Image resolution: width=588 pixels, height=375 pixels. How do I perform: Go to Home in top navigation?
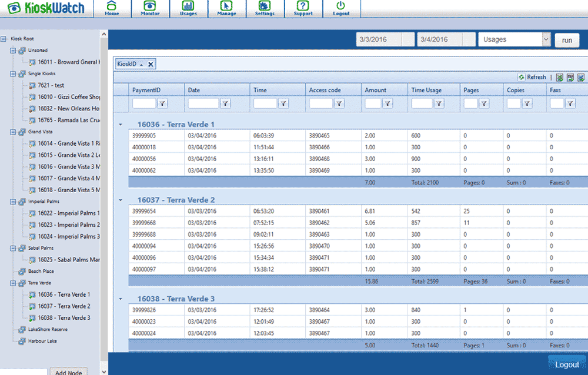[112, 9]
